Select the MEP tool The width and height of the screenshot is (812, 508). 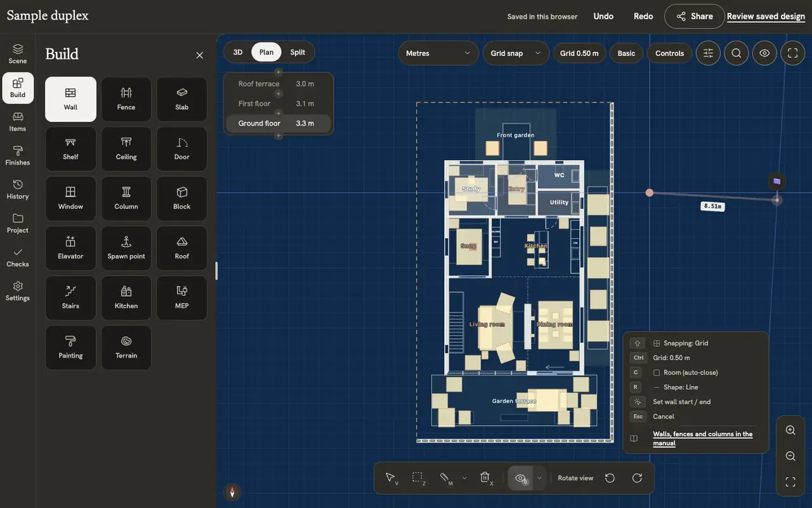coord(182,298)
